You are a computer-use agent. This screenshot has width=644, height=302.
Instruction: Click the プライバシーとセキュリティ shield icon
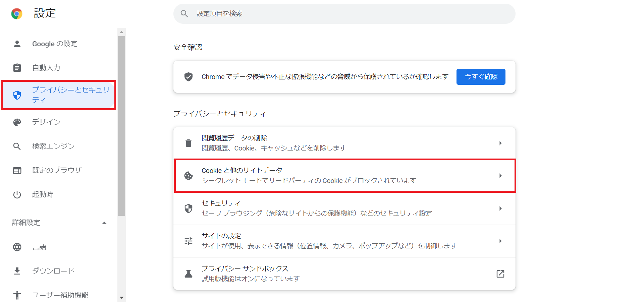[x=17, y=95]
